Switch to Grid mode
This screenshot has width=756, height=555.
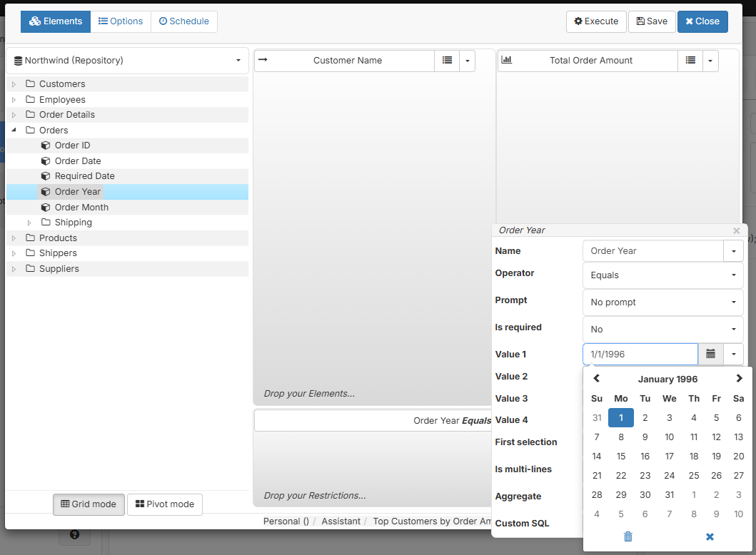tap(89, 504)
